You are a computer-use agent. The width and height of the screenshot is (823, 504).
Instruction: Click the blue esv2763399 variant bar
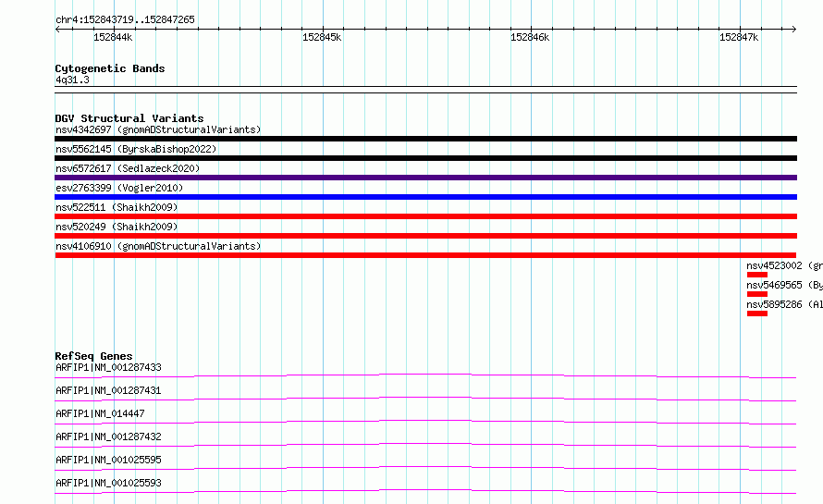(425, 197)
